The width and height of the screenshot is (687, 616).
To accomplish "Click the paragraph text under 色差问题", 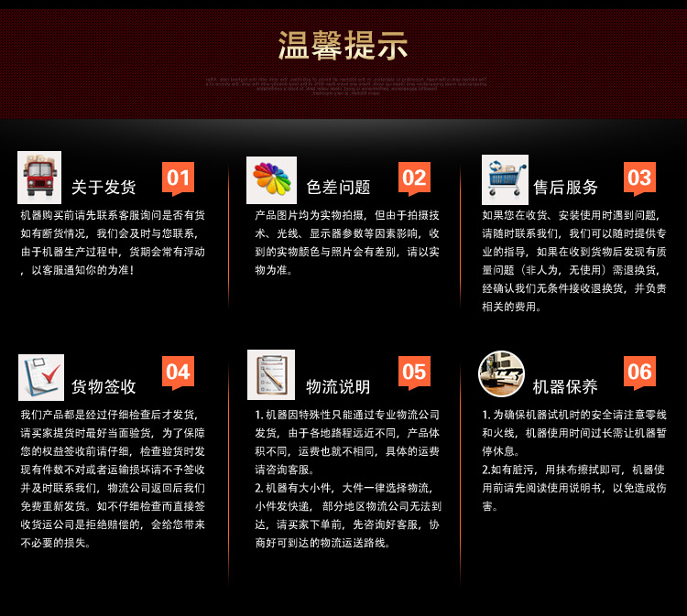I will tap(346, 243).
